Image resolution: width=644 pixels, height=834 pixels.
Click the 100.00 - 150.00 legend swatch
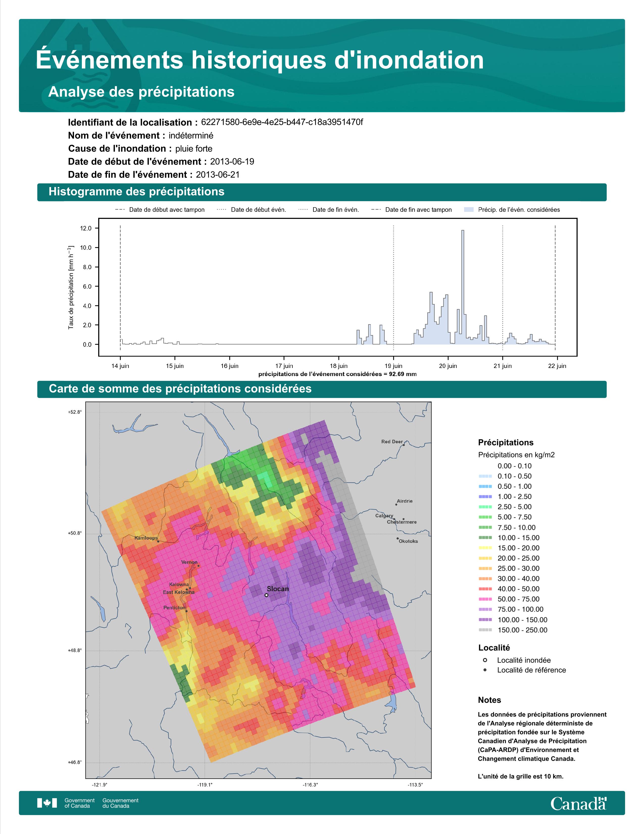485,620
